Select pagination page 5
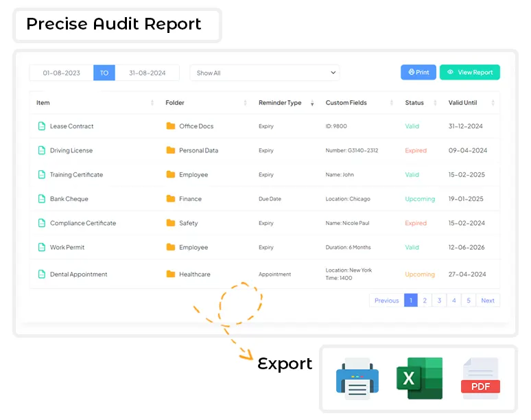This screenshot has width=531, height=420. pos(469,301)
